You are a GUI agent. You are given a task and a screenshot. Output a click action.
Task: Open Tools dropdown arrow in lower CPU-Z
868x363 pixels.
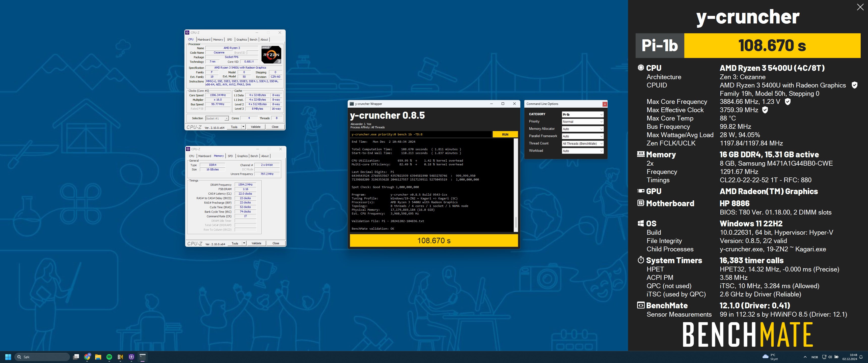244,244
